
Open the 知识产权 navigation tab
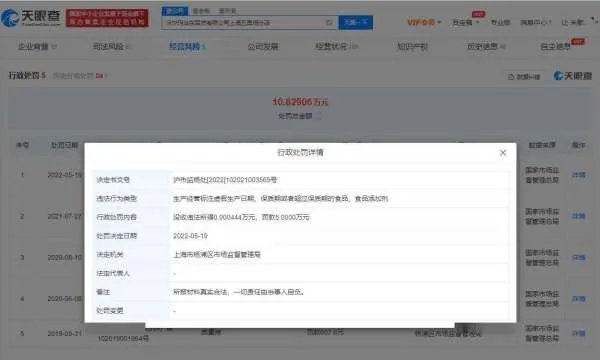(x=412, y=47)
